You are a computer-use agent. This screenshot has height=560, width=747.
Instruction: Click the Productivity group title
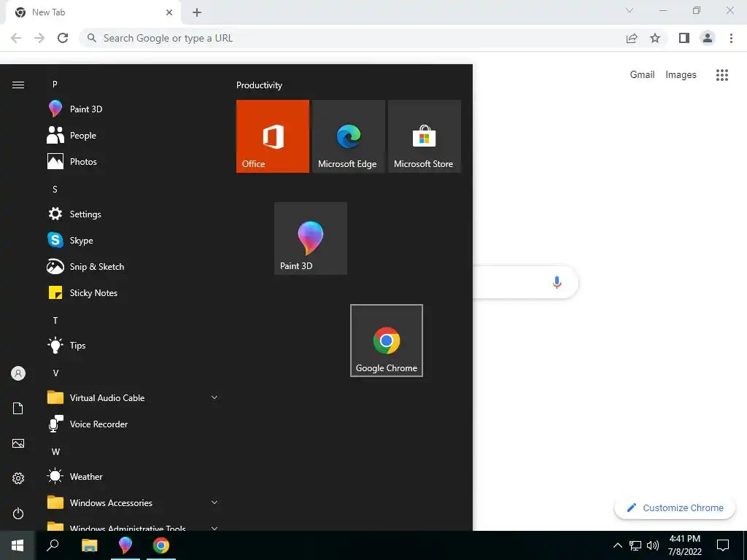[x=259, y=85]
